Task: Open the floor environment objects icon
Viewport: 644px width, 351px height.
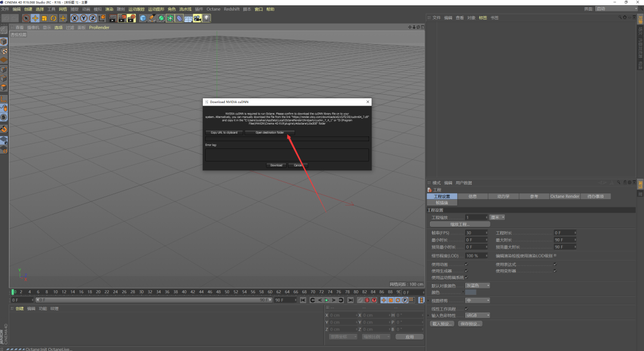Action: [x=188, y=18]
